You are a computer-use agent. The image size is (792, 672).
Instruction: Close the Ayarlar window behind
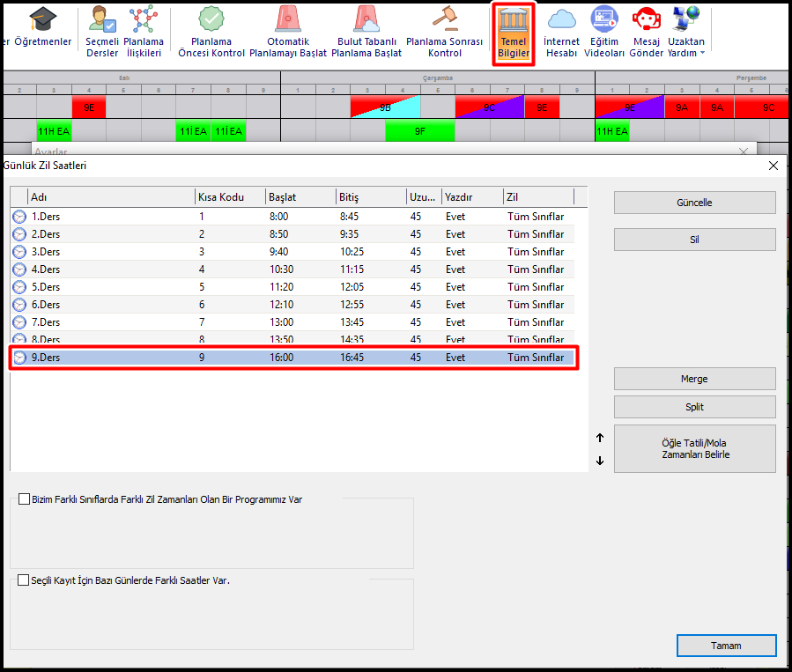743,151
